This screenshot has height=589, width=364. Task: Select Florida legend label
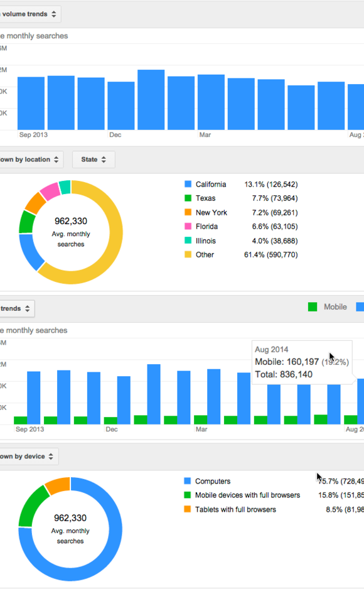[206, 226]
